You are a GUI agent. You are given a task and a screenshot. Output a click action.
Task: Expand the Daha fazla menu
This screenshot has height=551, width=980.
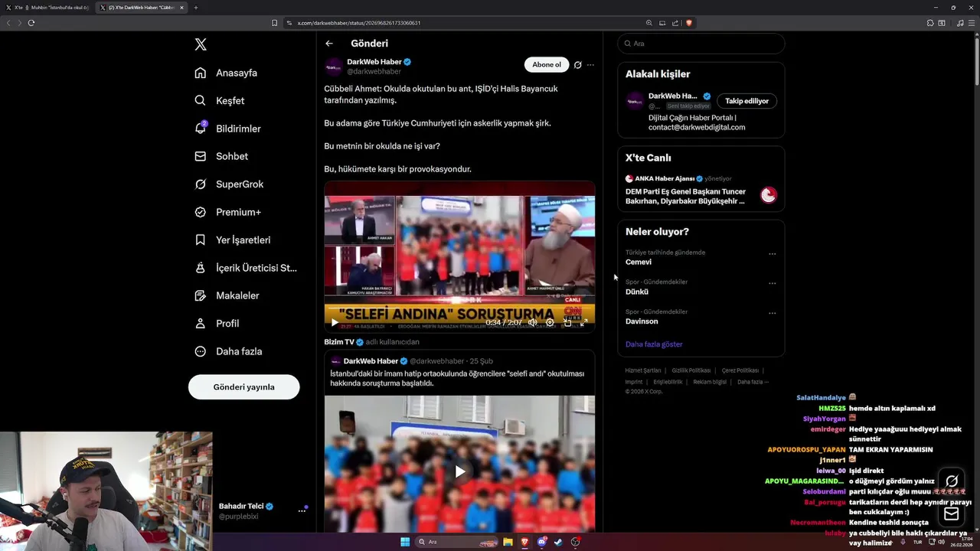tap(228, 351)
